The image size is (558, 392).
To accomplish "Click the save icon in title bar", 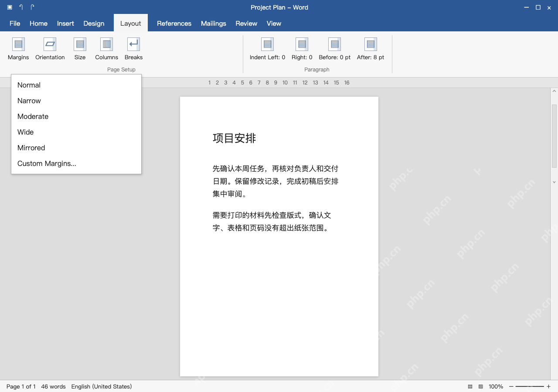I will coord(10,7).
